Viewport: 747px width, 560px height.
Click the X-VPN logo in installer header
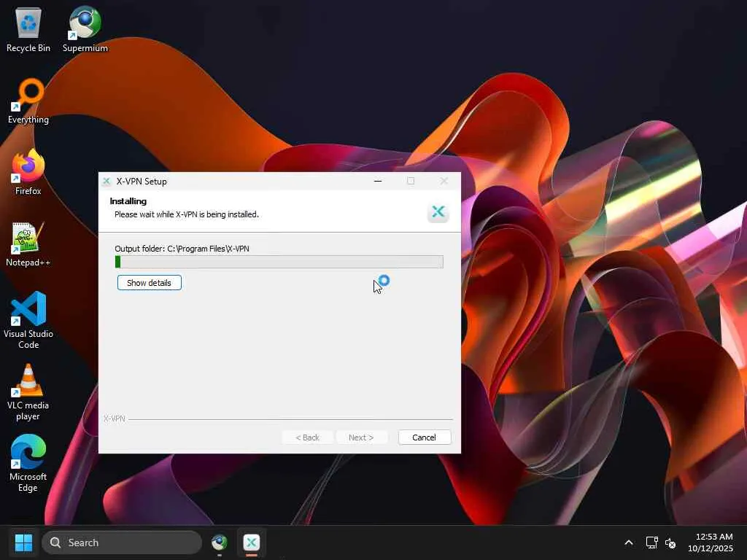pyautogui.click(x=438, y=212)
